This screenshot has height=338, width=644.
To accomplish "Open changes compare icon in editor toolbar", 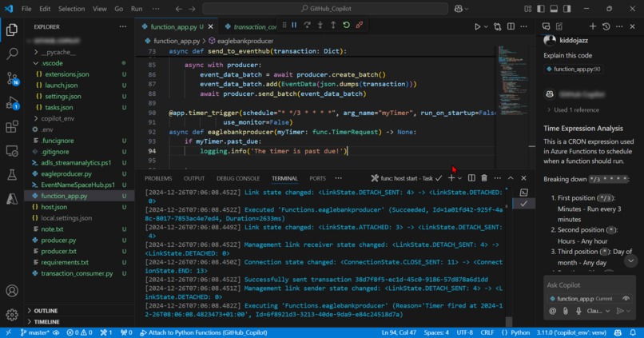I will [x=497, y=26].
